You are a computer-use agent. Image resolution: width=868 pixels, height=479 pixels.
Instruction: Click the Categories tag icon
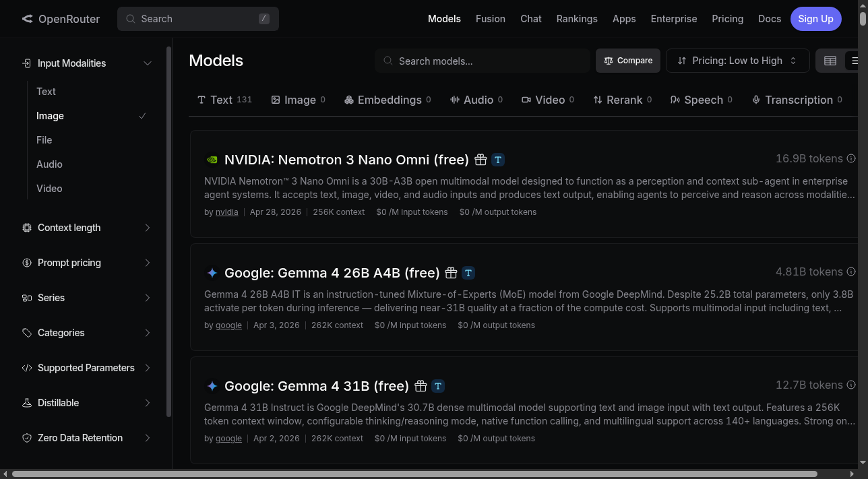(x=27, y=333)
